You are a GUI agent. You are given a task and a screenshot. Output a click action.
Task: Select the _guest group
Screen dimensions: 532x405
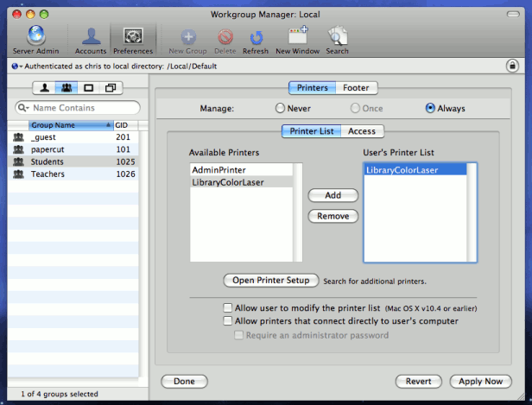coord(73,137)
